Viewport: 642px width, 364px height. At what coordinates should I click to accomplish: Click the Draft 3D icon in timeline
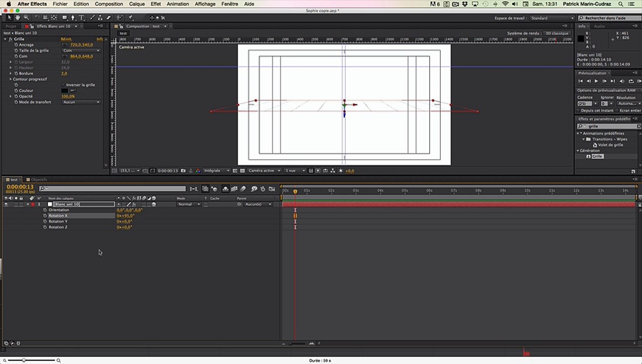pyautogui.click(x=215, y=189)
